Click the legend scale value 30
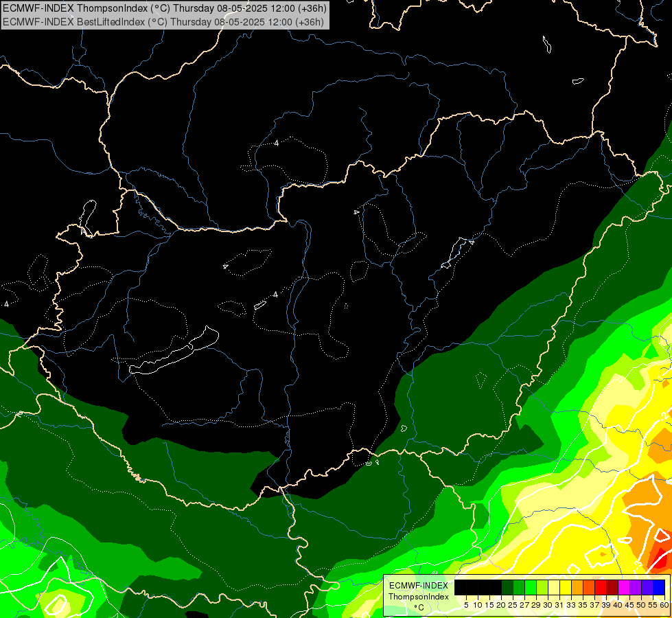This screenshot has width=672, height=618. [548, 605]
